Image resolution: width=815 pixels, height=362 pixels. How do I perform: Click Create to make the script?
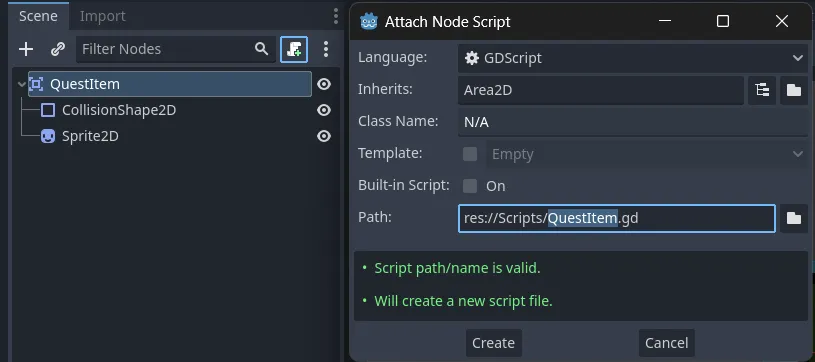point(493,343)
